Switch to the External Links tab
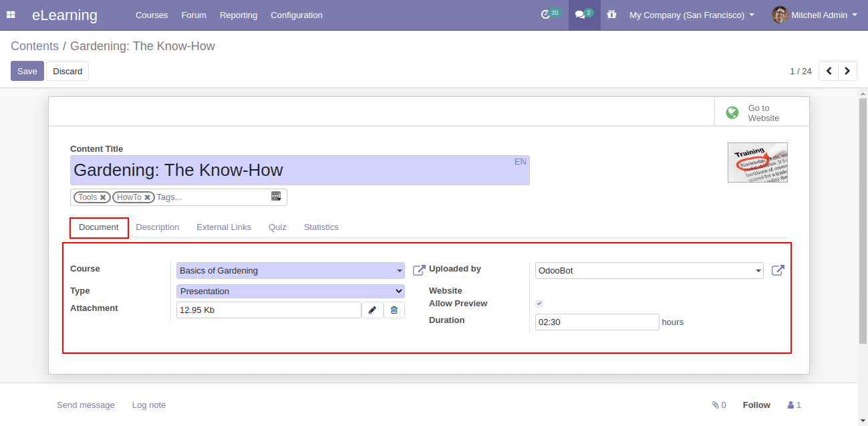 point(224,227)
